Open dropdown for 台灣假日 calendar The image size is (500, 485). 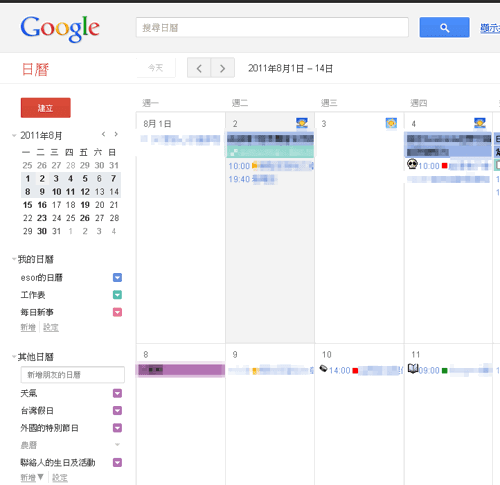point(117,411)
